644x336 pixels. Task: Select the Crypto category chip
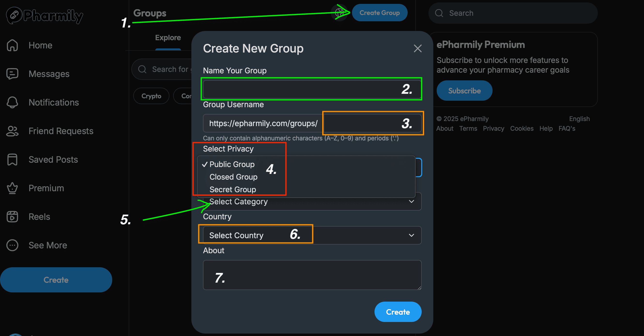click(151, 96)
